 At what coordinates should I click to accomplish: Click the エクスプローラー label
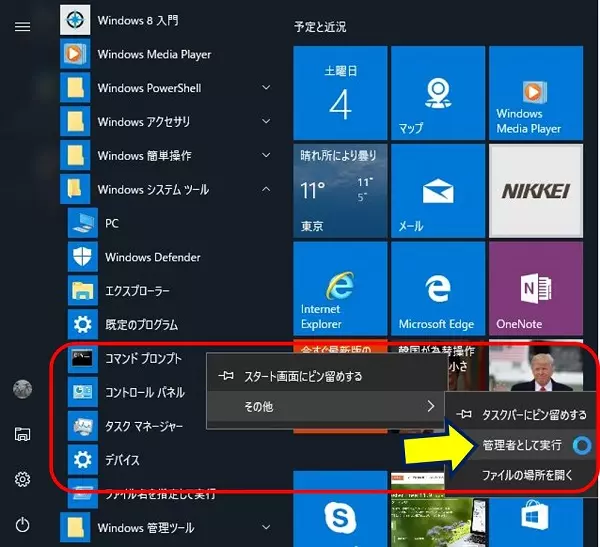coord(137,291)
